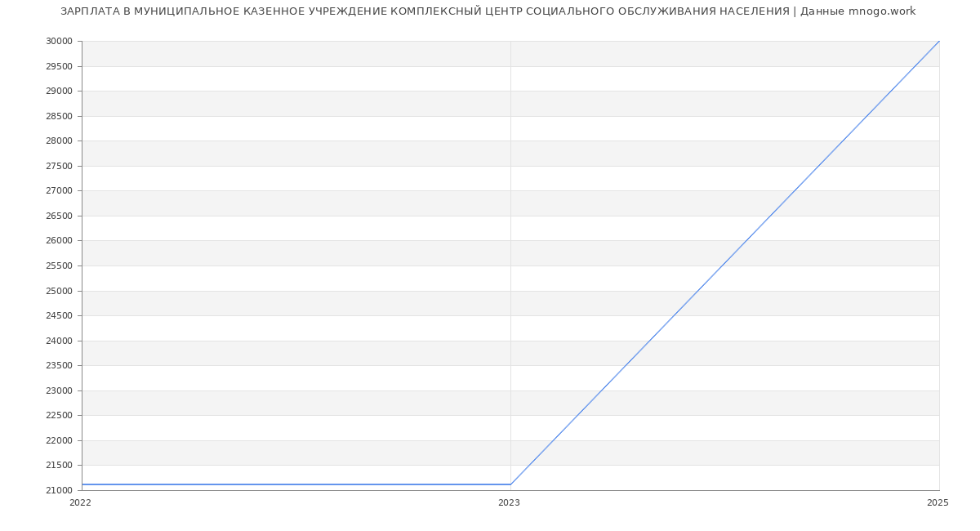
Task: Select the 22500 y-axis tick label
Action: coord(59,415)
